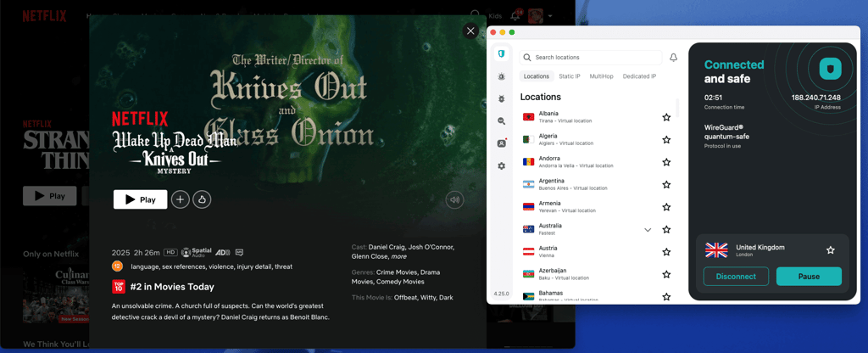Favorite Armenia with its star
This screenshot has width=868, height=353.
coord(666,207)
